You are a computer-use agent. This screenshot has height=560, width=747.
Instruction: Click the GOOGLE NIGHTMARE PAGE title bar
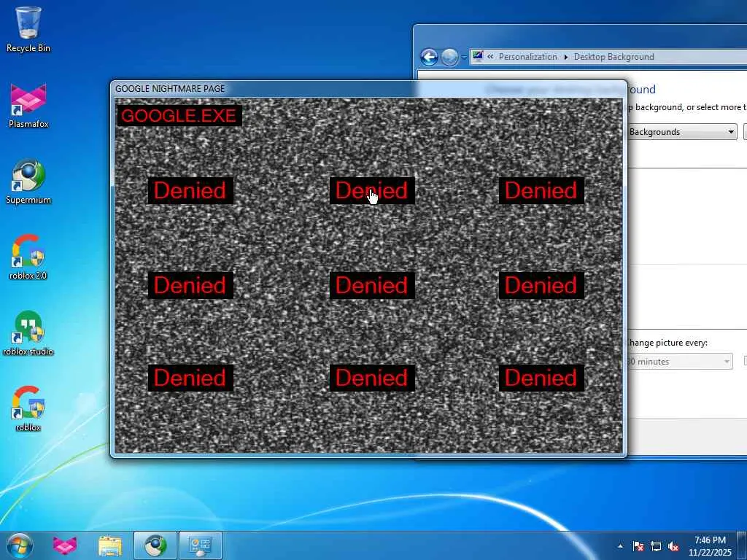pyautogui.click(x=368, y=88)
